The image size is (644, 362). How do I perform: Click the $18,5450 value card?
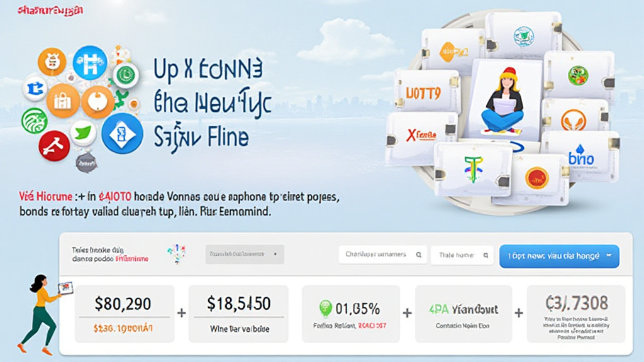(x=238, y=314)
